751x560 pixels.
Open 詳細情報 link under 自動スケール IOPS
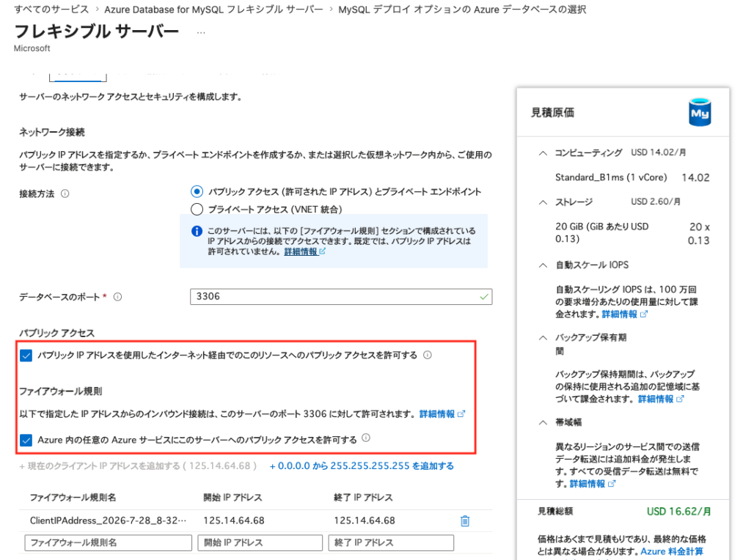625,314
